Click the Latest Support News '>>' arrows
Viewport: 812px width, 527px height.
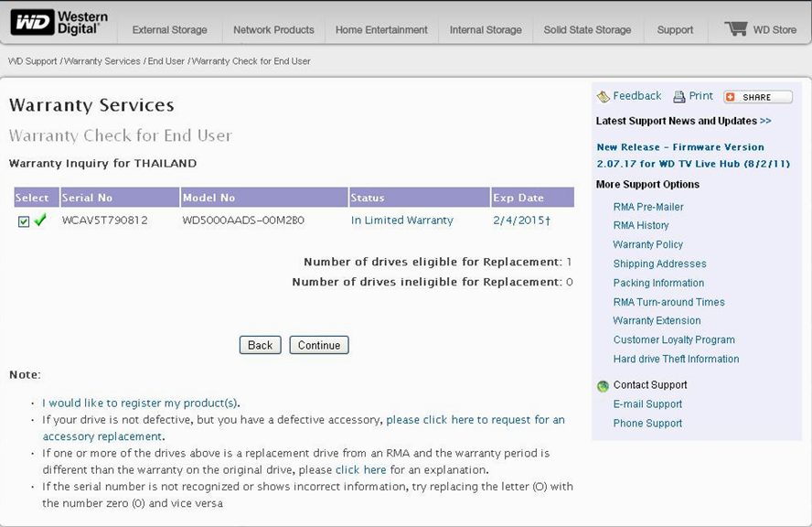pos(765,121)
